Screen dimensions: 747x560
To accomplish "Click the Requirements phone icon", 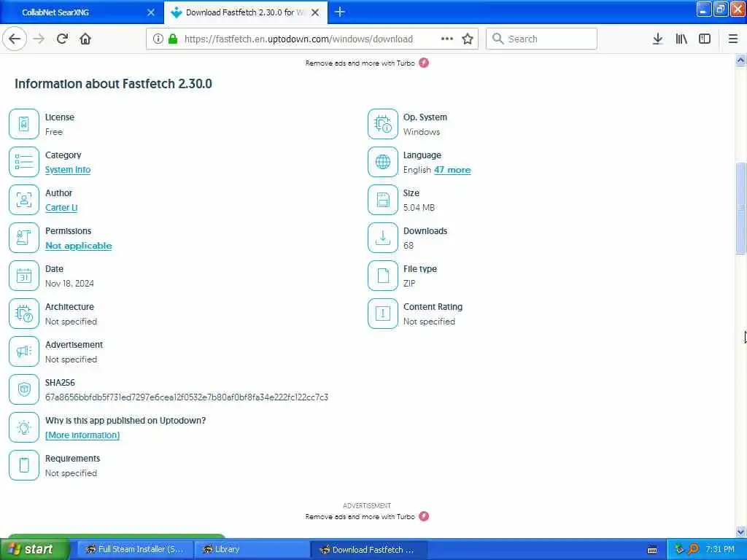I will click(24, 464).
